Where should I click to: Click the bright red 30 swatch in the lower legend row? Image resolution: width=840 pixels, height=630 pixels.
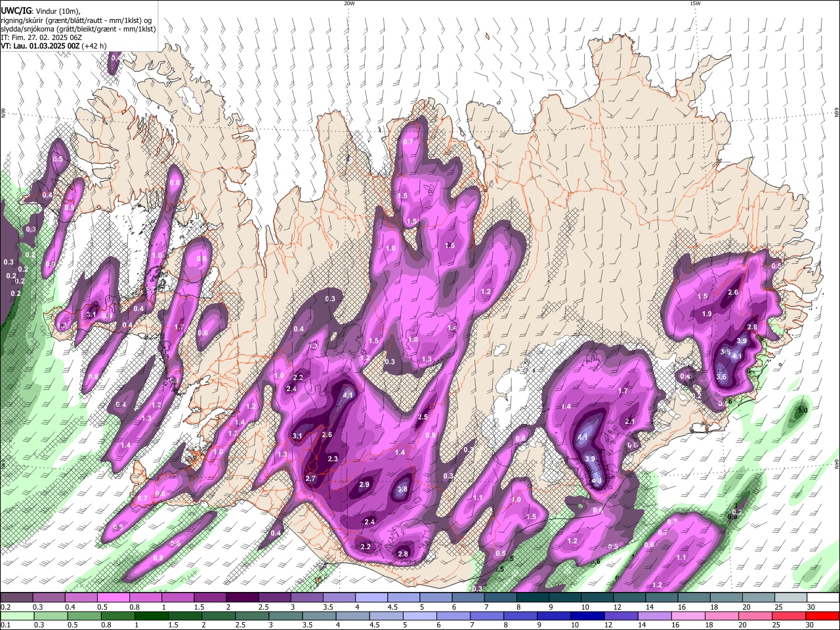pos(822,616)
